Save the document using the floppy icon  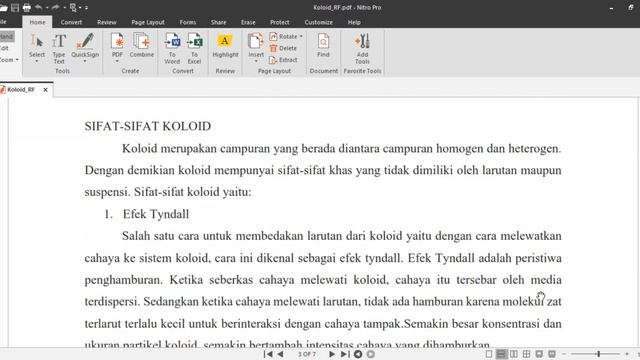(x=15, y=7)
